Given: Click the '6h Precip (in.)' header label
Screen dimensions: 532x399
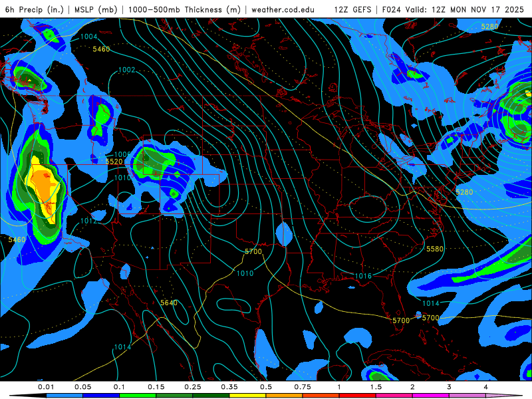Looking at the screenshot, I should click(x=35, y=9).
